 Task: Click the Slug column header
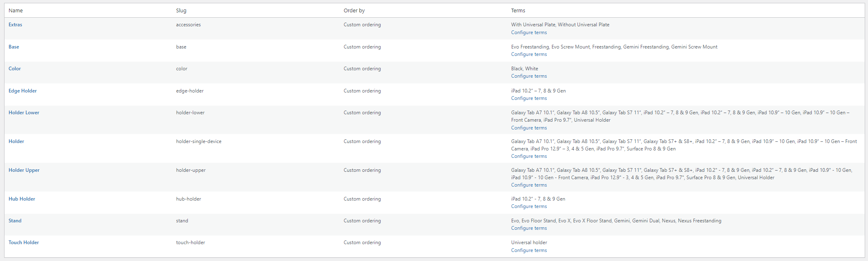[181, 11]
